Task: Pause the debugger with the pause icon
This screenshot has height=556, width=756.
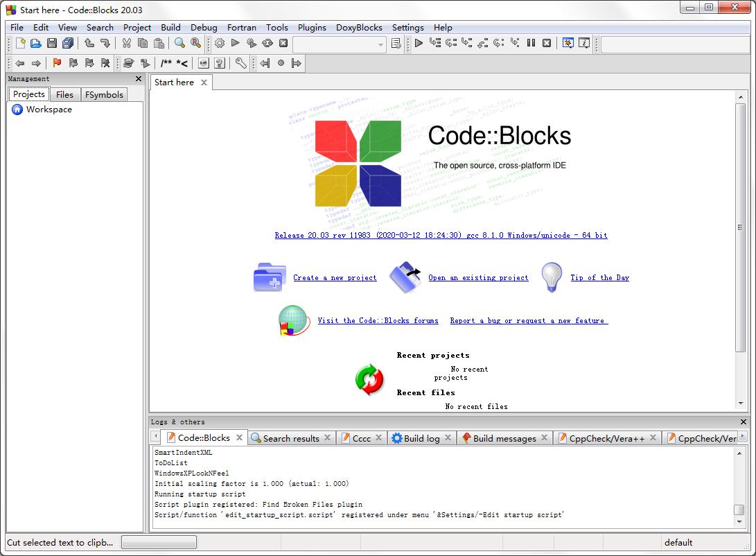Action: click(531, 43)
